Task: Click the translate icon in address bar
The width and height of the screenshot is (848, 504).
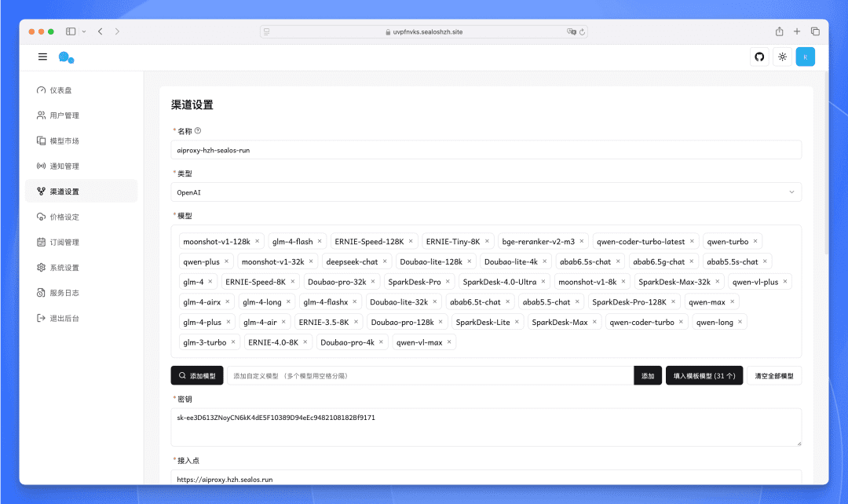Action: coord(571,32)
